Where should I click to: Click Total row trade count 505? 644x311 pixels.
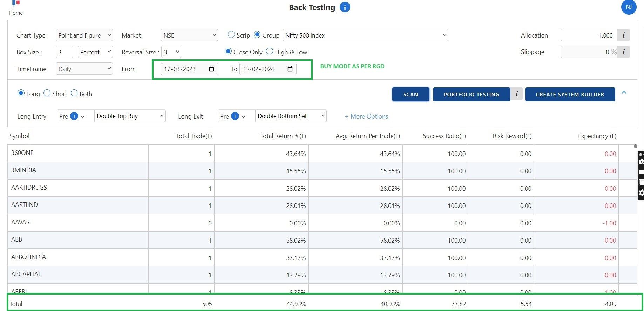pyautogui.click(x=207, y=304)
